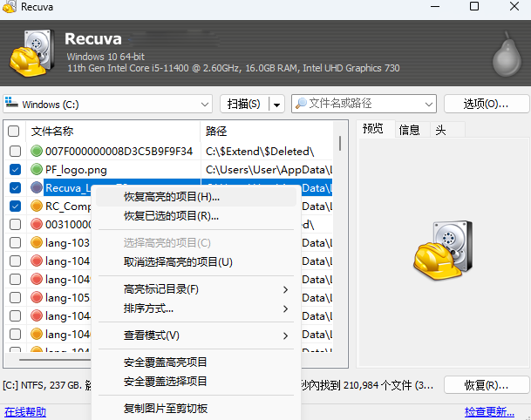Click the 选项 button
Screen dimensions: 531x420
(x=486, y=104)
